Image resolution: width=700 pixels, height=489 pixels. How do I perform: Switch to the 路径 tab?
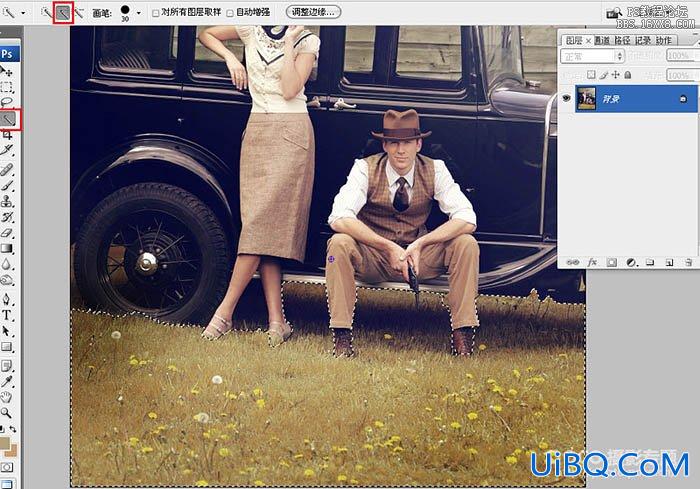pos(623,40)
